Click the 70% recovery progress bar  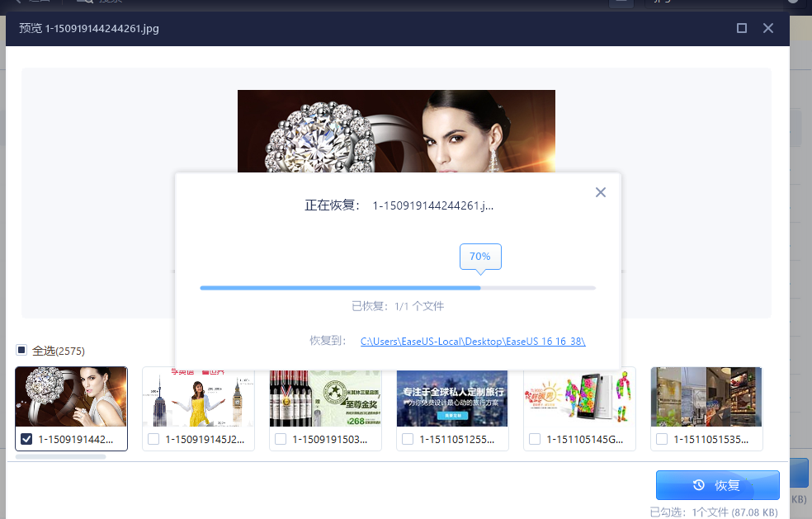[x=397, y=288]
